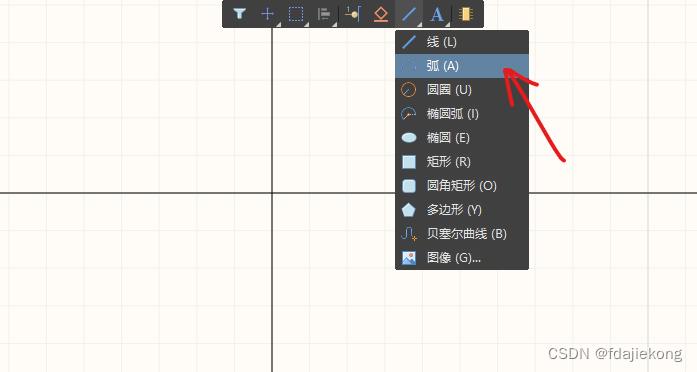Click the component part icon in toolbar
This screenshot has height=372, width=697.
[x=465, y=14]
